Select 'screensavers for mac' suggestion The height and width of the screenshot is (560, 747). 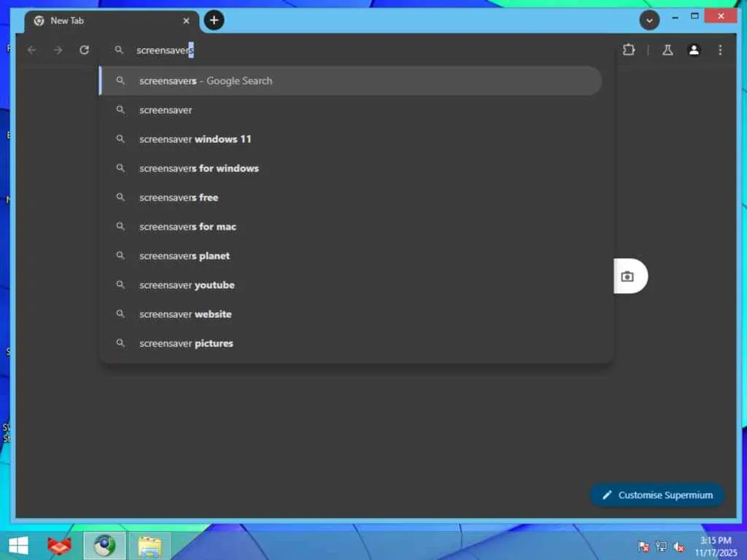(352, 227)
